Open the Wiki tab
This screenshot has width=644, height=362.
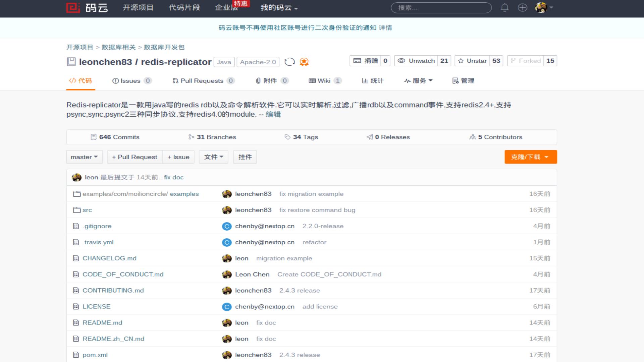[x=325, y=81]
